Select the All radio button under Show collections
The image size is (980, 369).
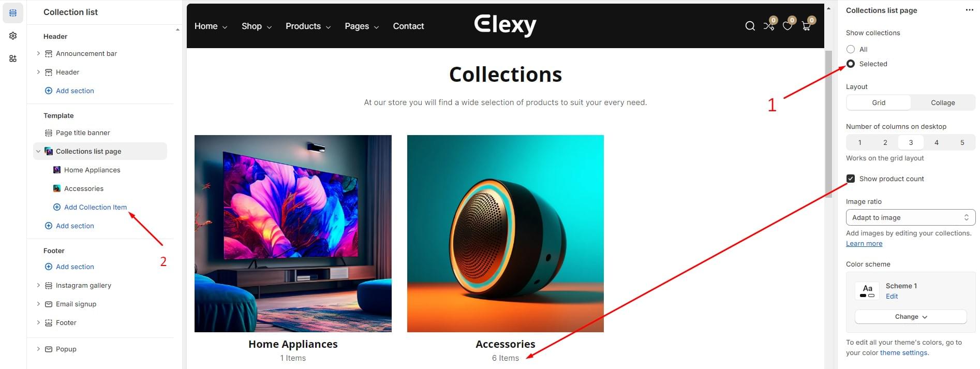point(851,49)
